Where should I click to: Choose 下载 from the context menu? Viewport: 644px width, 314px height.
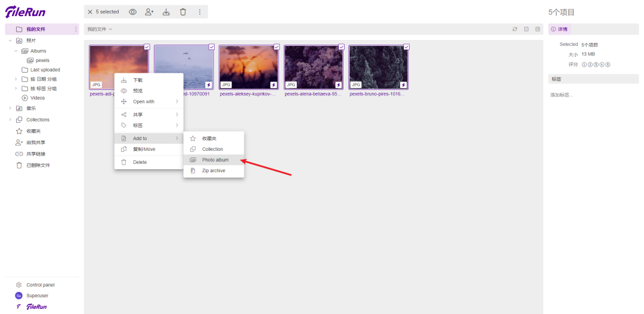(x=148, y=80)
